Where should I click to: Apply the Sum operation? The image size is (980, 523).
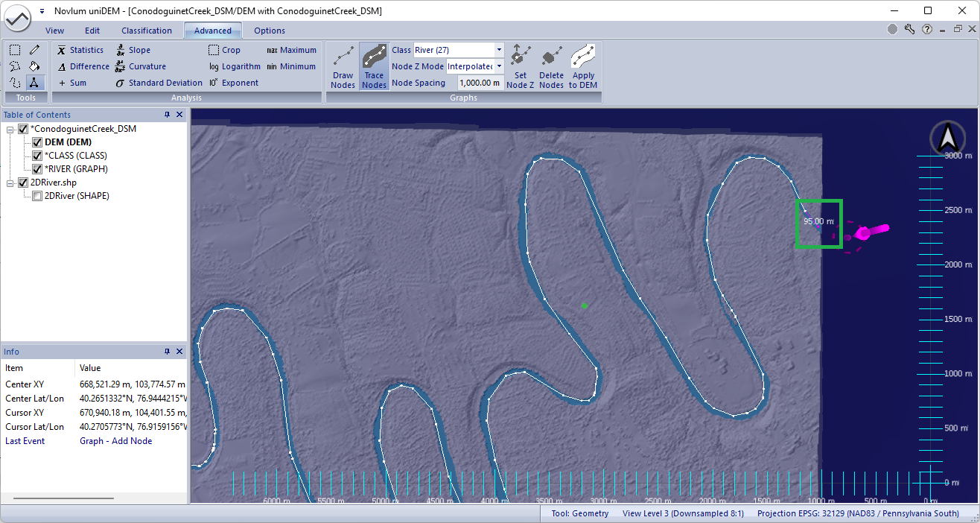72,83
